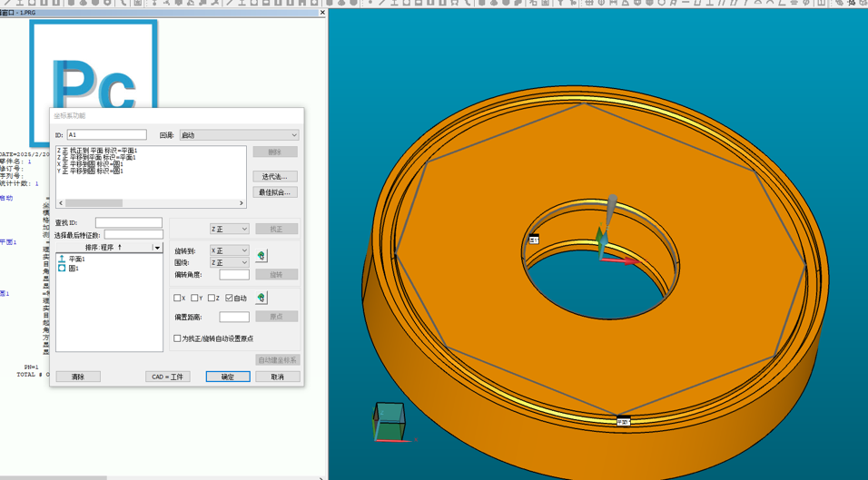This screenshot has width=868, height=480.
Task: Open the 回调 启动 dropdown
Action: (239, 135)
